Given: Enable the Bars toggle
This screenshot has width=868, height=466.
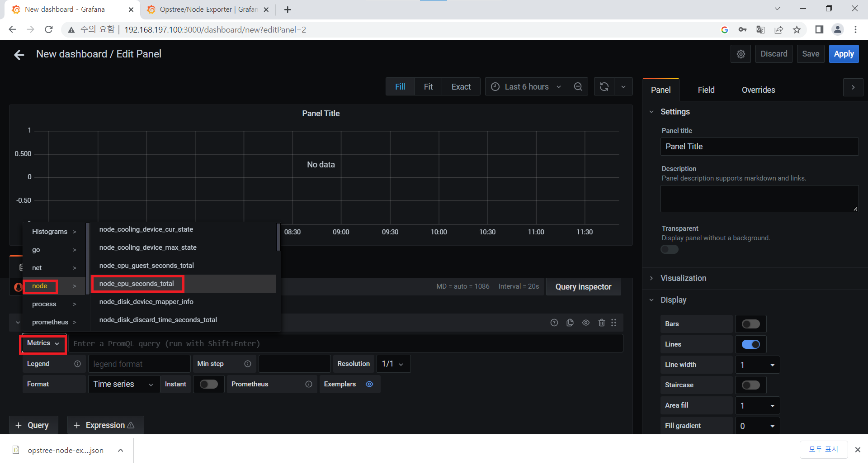Looking at the screenshot, I should [751, 324].
